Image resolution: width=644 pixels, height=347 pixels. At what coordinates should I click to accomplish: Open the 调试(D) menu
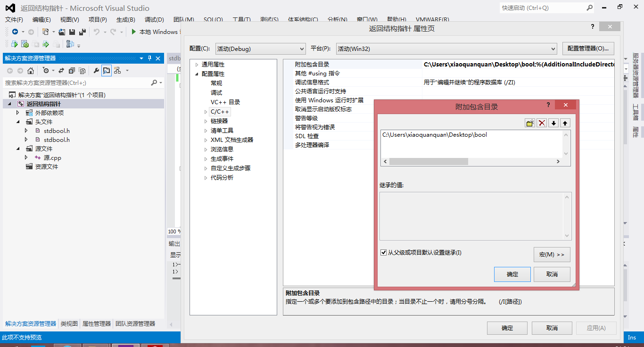click(x=154, y=19)
